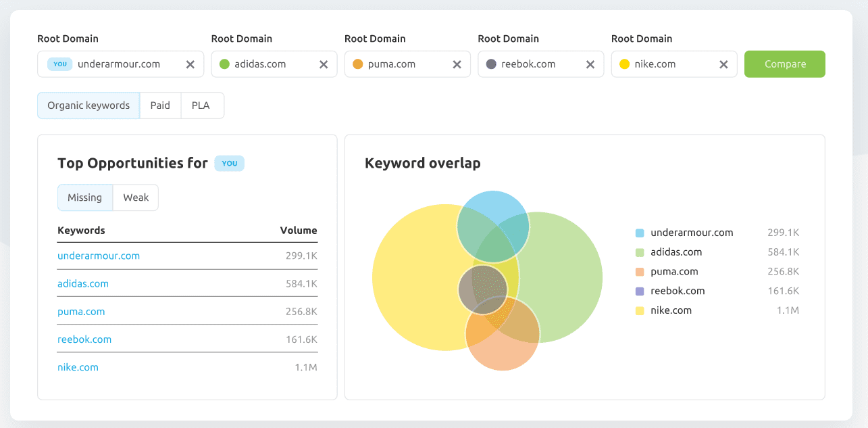
Task: Click the orange dot beside puma.com input
Action: [358, 64]
